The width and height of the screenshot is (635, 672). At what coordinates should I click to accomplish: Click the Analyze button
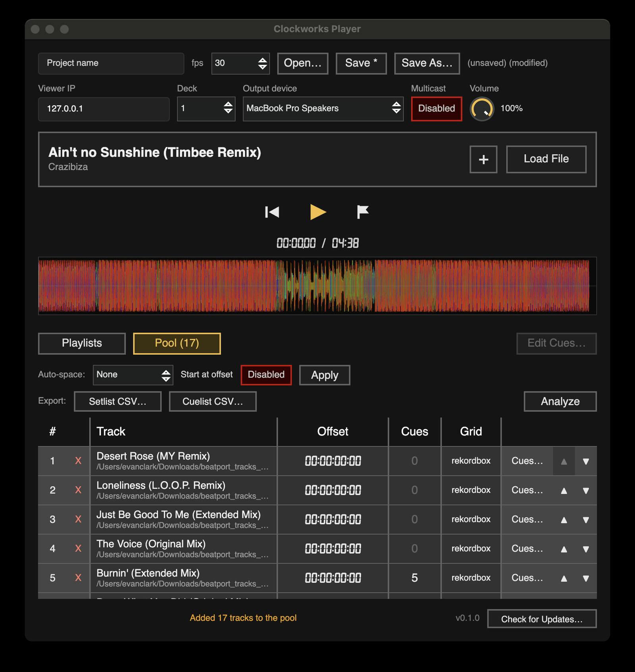point(560,401)
